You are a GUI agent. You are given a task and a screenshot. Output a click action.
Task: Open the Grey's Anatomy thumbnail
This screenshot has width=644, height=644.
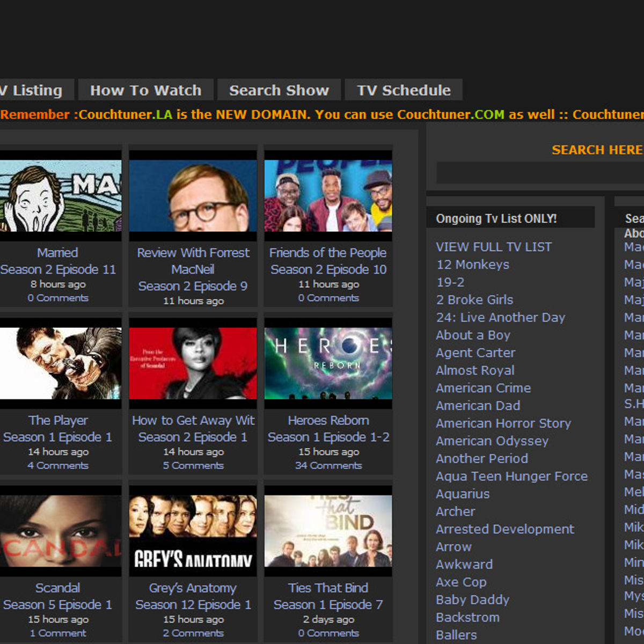193,531
